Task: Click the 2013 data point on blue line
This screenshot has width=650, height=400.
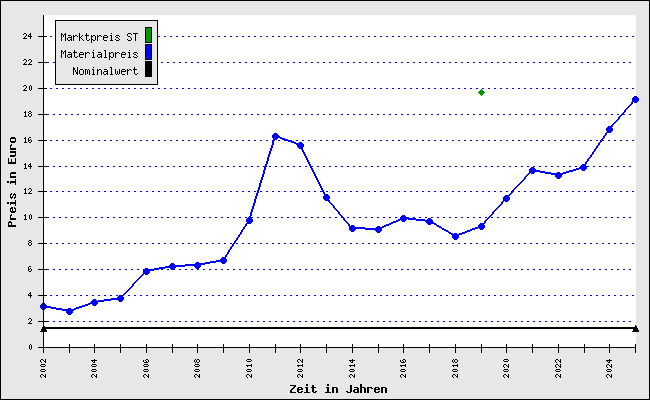Action: point(327,198)
